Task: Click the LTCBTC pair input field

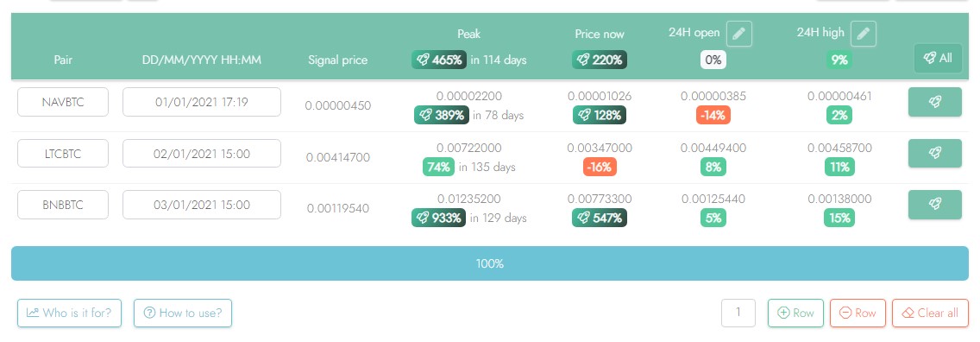Action: [63, 153]
